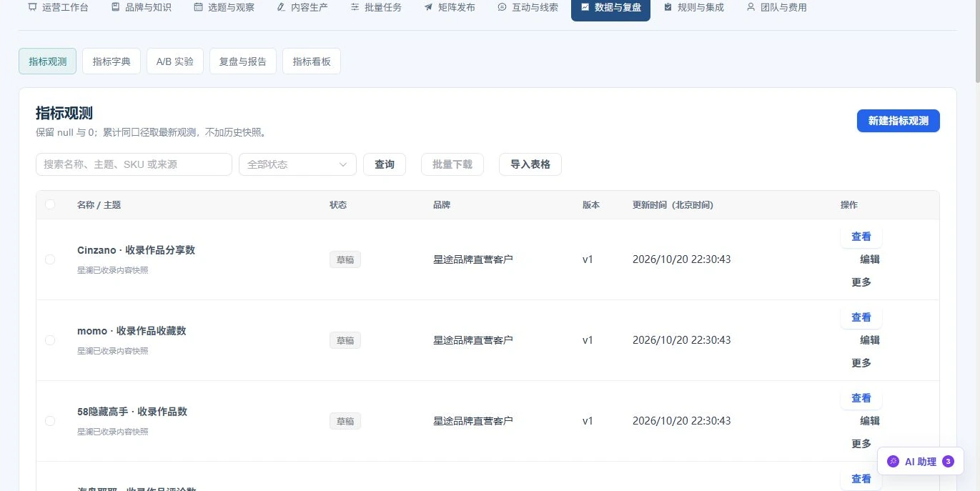This screenshot has width=980, height=491.
Task: Click the AI 助理 badge showing 3
Action: click(x=948, y=462)
